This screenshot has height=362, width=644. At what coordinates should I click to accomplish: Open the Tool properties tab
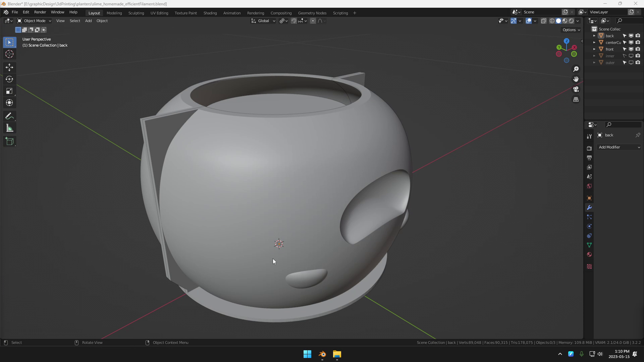[x=589, y=136]
